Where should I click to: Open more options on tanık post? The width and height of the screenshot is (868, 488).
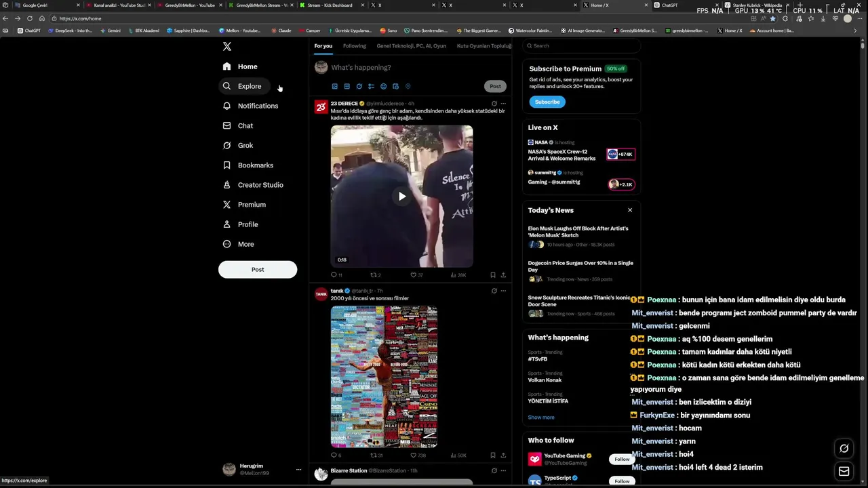point(503,291)
